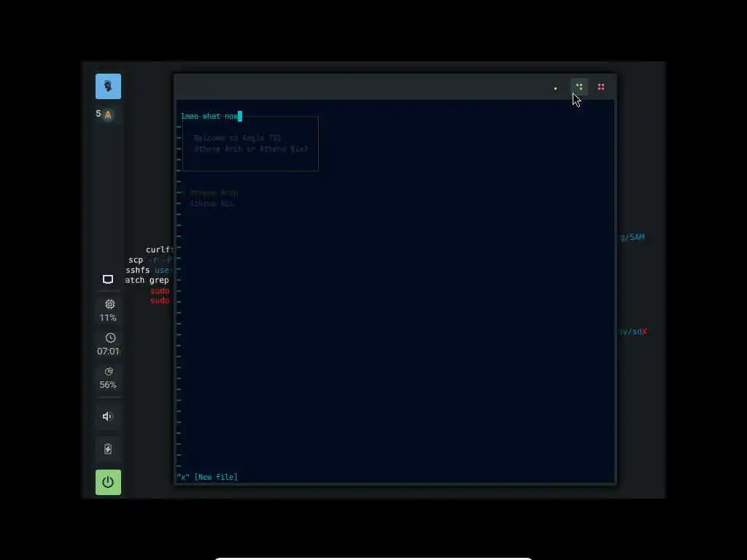Click the "curlft" text behind the terminal
The height and width of the screenshot is (560, 747).
(160, 250)
